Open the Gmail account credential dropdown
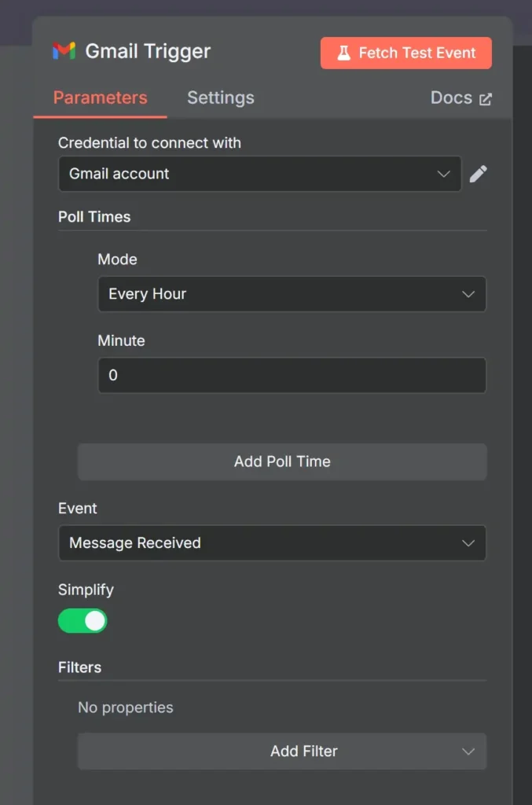Screen dimensions: 532x805 251,174
